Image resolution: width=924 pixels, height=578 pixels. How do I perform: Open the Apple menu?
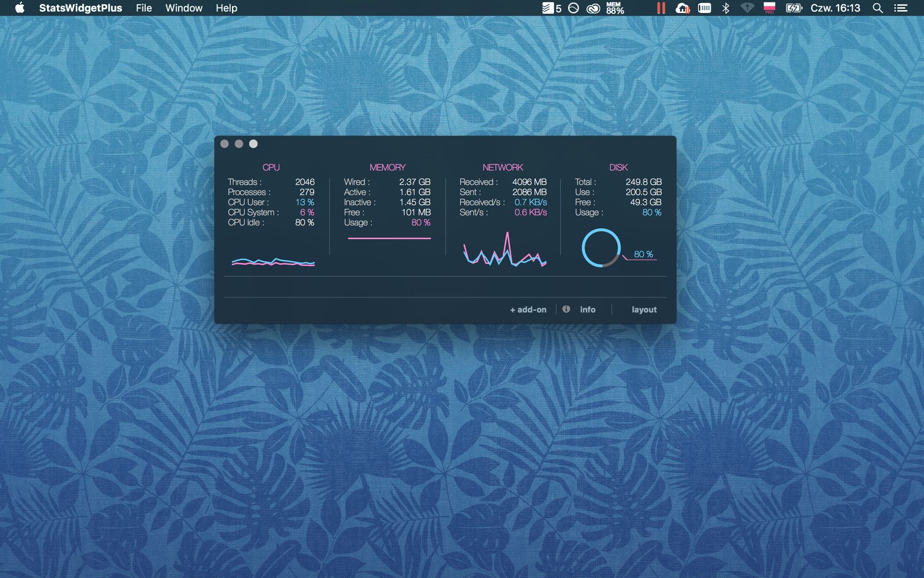click(20, 8)
